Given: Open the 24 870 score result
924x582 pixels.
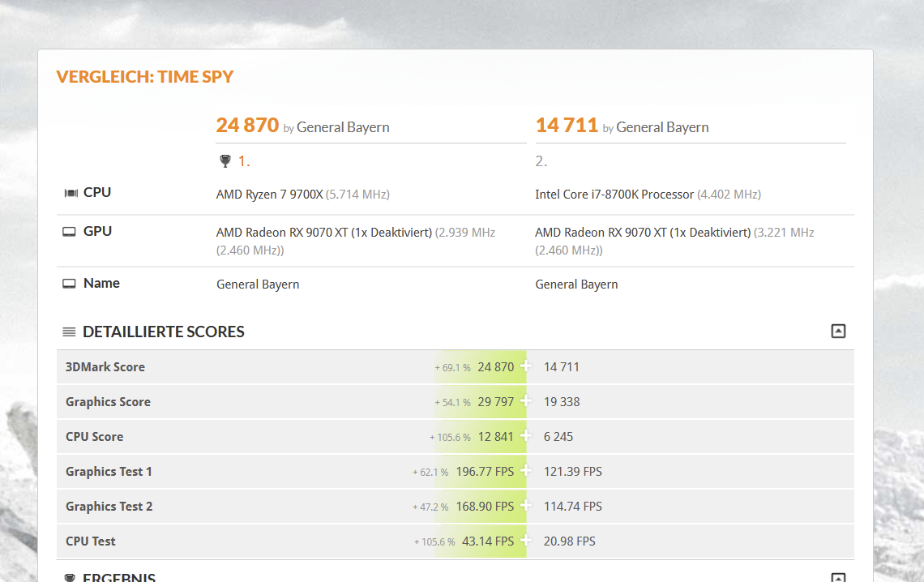Looking at the screenshot, I should [x=247, y=125].
